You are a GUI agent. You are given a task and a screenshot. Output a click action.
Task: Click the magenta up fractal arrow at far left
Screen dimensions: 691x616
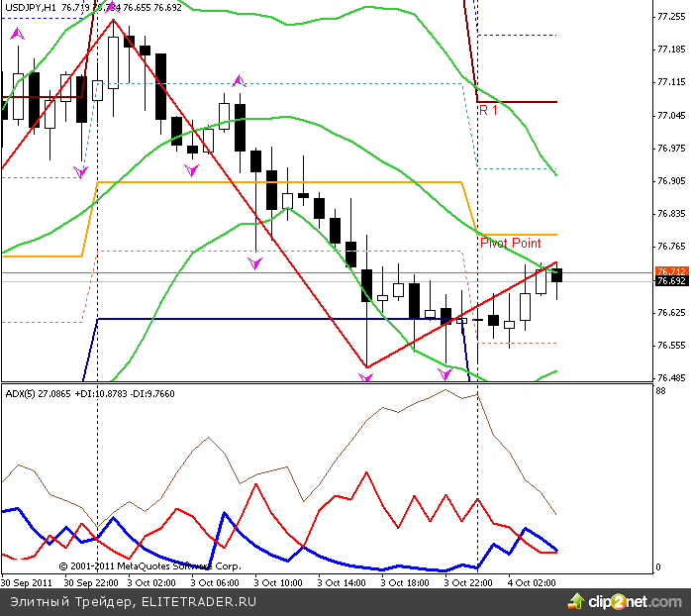point(16,34)
